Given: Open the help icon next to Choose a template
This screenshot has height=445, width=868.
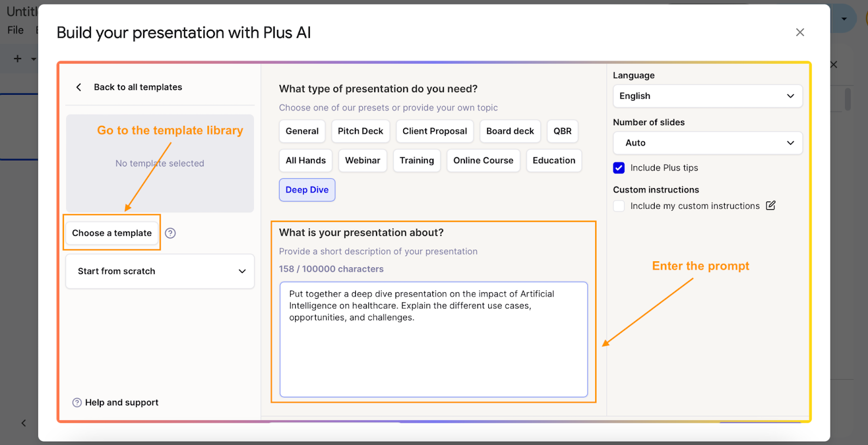Looking at the screenshot, I should [x=170, y=233].
